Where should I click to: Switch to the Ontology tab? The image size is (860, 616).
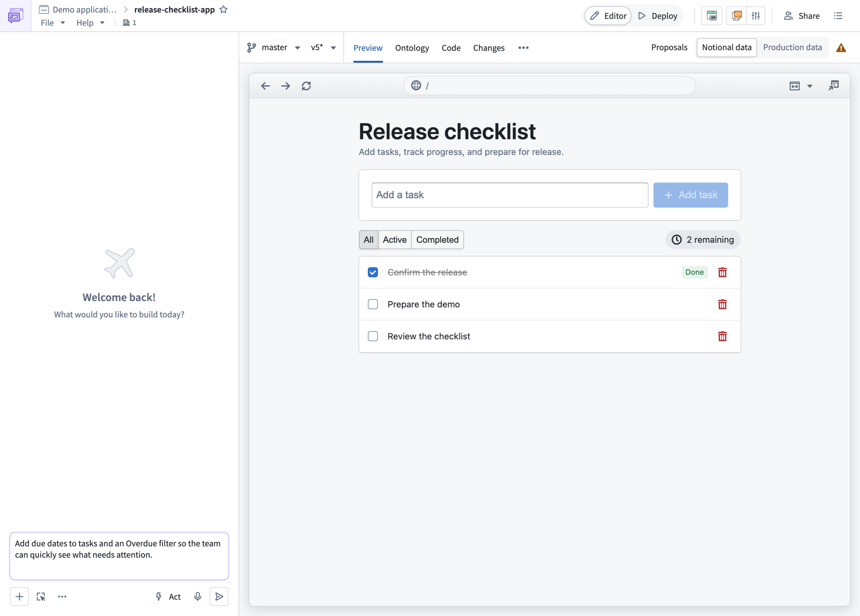click(412, 48)
